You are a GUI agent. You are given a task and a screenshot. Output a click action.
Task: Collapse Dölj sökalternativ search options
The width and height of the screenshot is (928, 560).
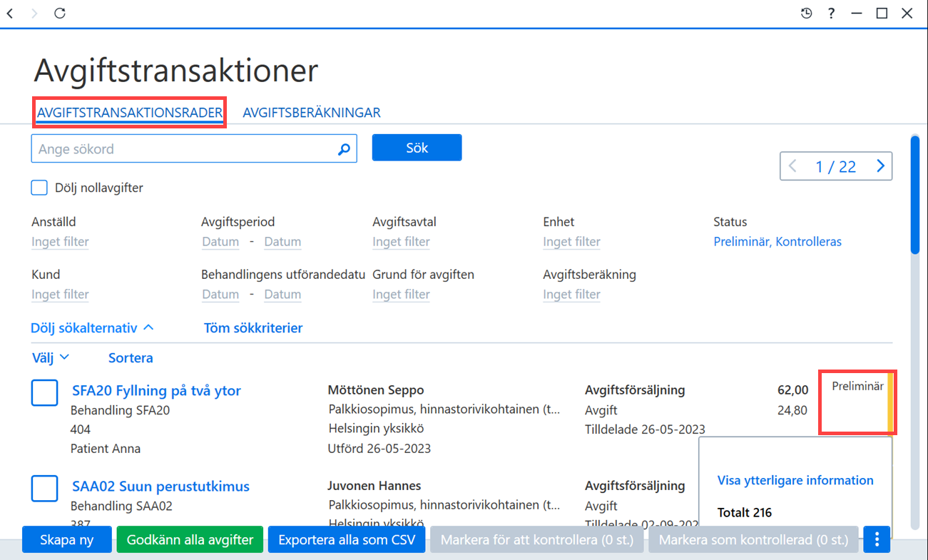pos(92,328)
